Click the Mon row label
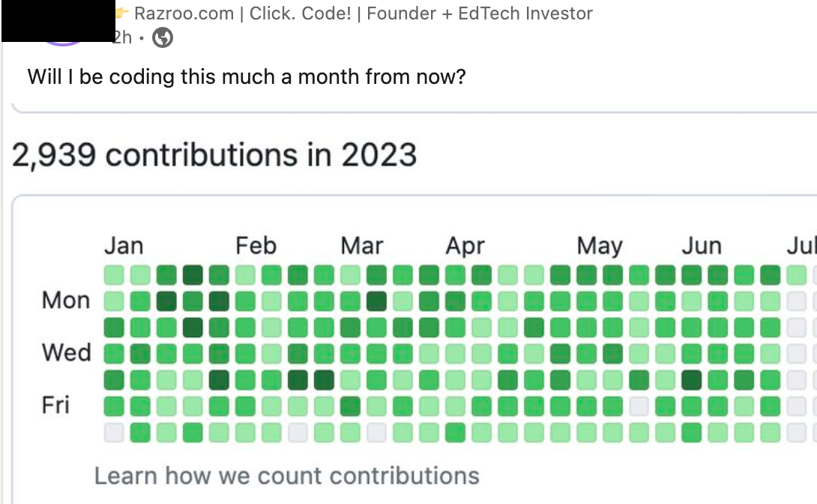817x504 pixels. coord(66,300)
